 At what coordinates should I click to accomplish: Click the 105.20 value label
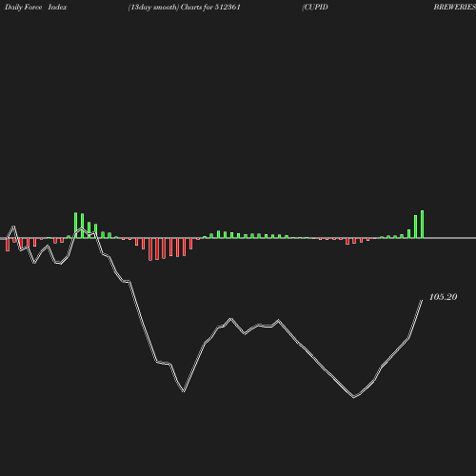coord(443,297)
